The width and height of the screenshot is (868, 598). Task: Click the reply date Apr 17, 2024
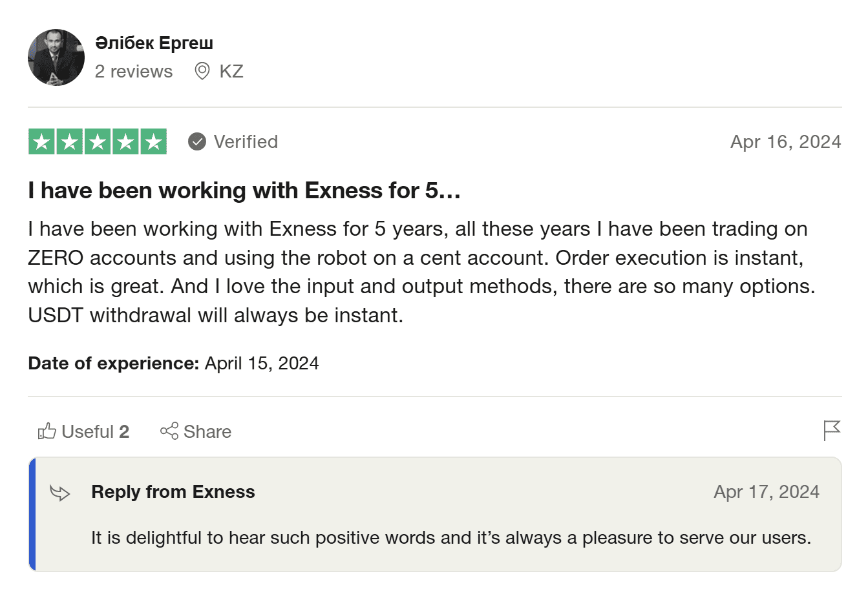(x=766, y=492)
